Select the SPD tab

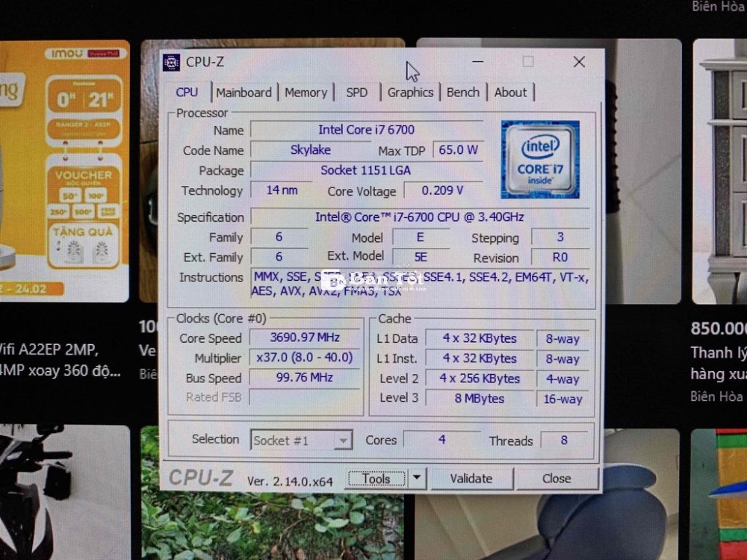pos(357,93)
